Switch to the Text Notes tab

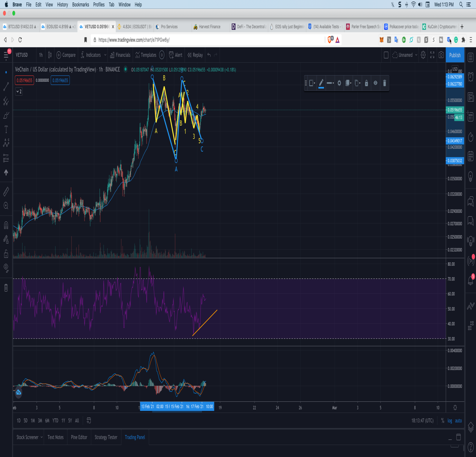pyautogui.click(x=56, y=437)
